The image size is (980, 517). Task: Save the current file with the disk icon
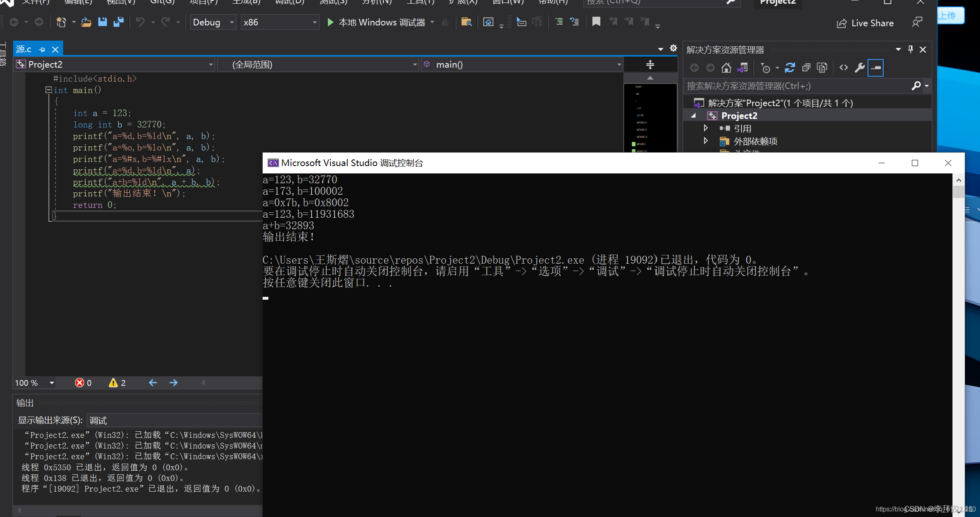pyautogui.click(x=103, y=22)
